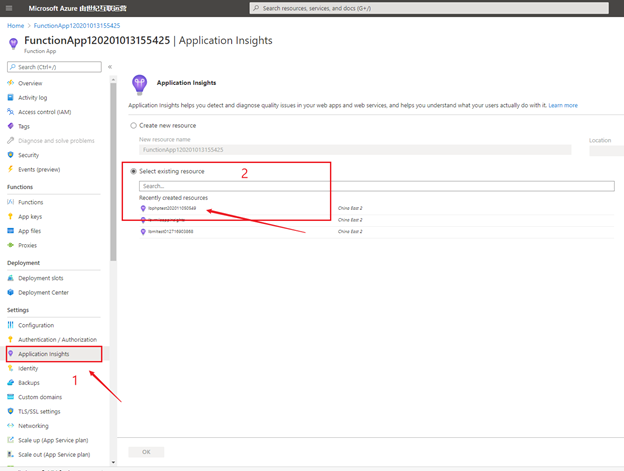Open Deployment slots menu entry

coord(41,278)
